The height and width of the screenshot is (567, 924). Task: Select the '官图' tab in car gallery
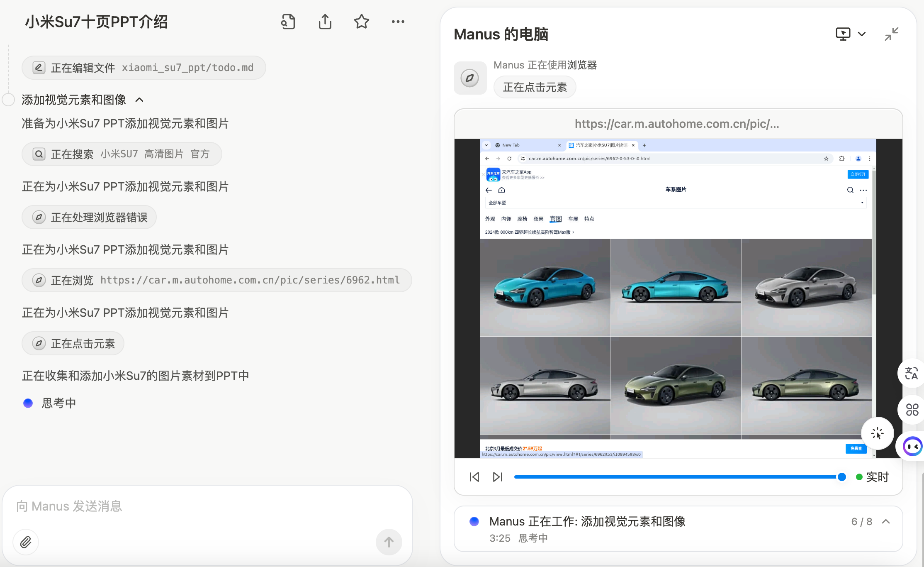(556, 219)
